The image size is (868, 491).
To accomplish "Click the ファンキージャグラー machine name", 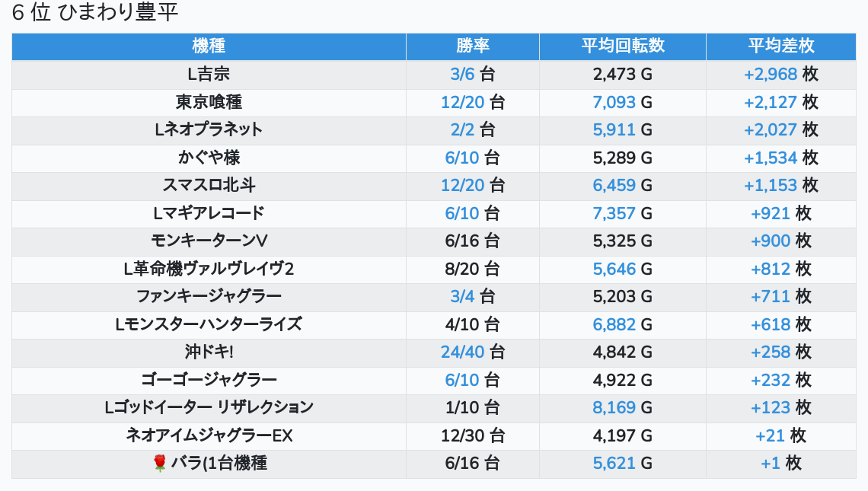I will pyautogui.click(x=209, y=296).
